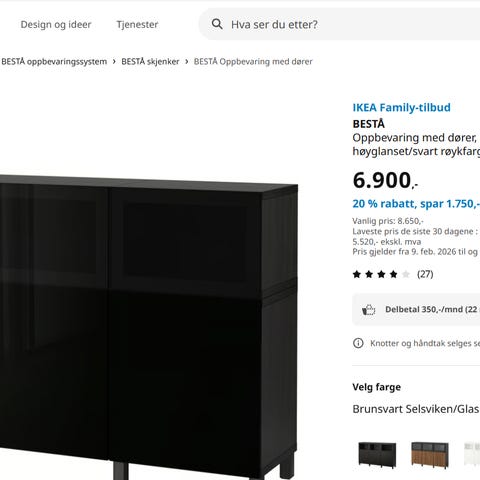Screen dimensions: 480x480
Task: Select the brown-black cabinet color thumbnail
Action: 377,454
